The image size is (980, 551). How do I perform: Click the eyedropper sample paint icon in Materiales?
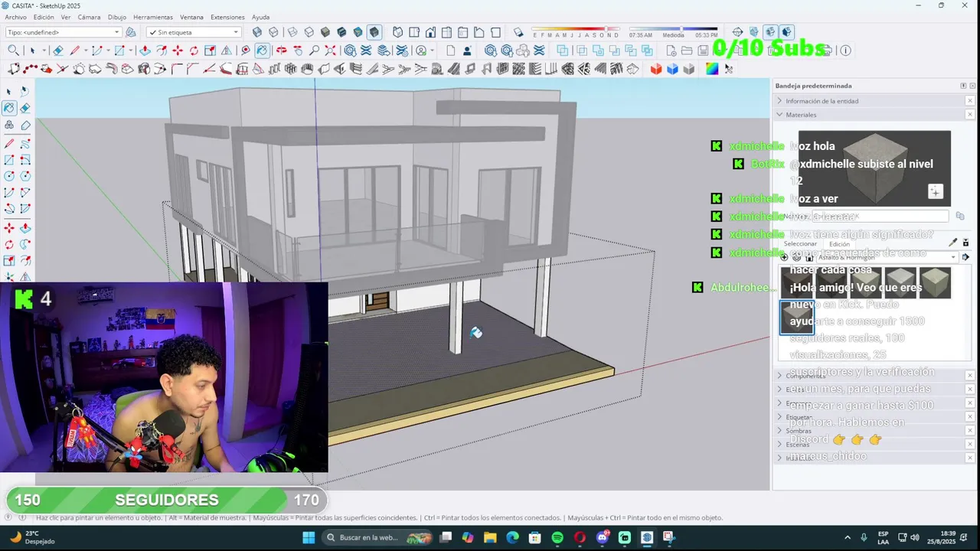(x=953, y=243)
